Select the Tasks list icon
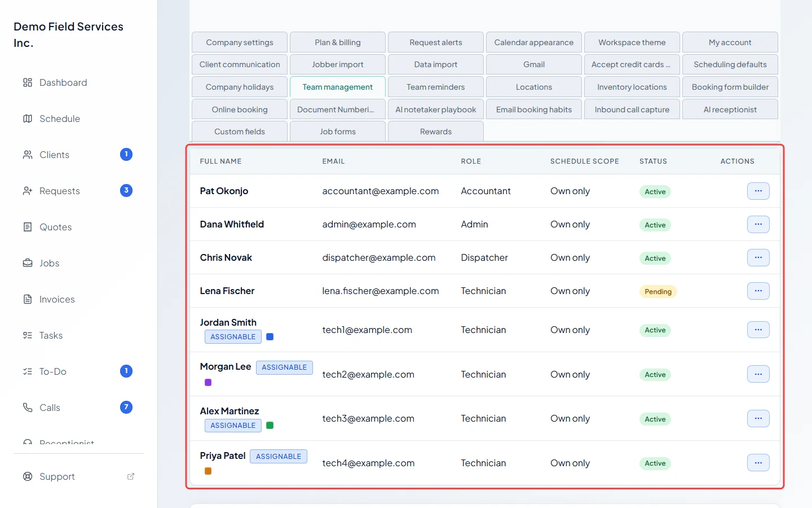This screenshot has height=508, width=812. (28, 335)
